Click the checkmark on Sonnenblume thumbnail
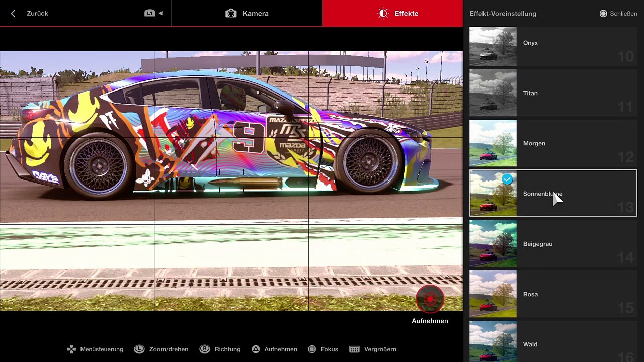The height and width of the screenshot is (362, 644). pos(508,179)
